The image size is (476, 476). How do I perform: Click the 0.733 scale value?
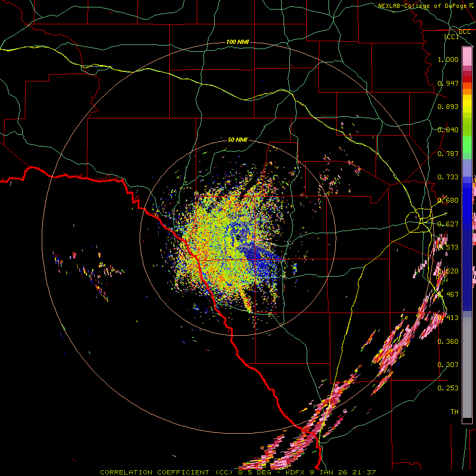[448, 177]
